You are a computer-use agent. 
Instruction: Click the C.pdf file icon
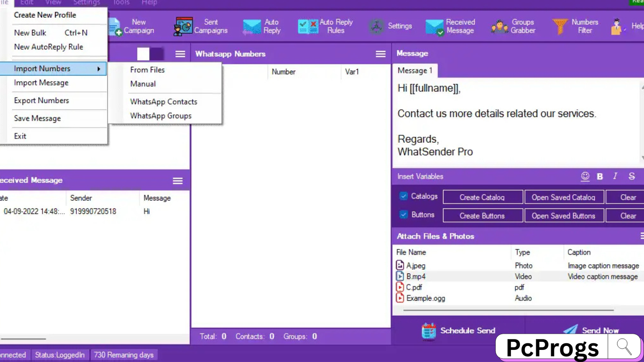click(x=400, y=287)
